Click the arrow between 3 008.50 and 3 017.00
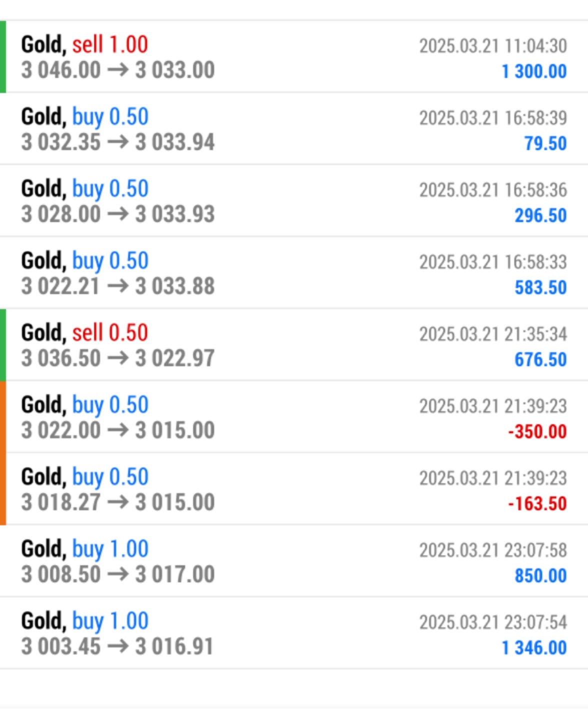588x716 pixels. coord(118,574)
